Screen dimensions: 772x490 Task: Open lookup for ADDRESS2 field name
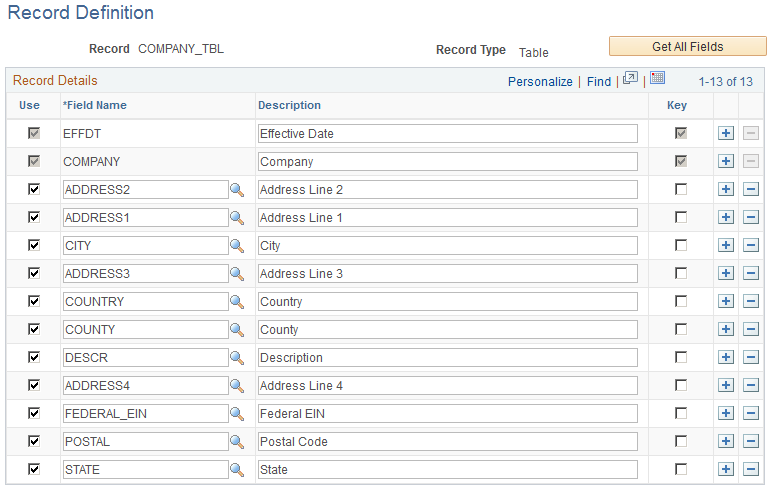pyautogui.click(x=237, y=190)
